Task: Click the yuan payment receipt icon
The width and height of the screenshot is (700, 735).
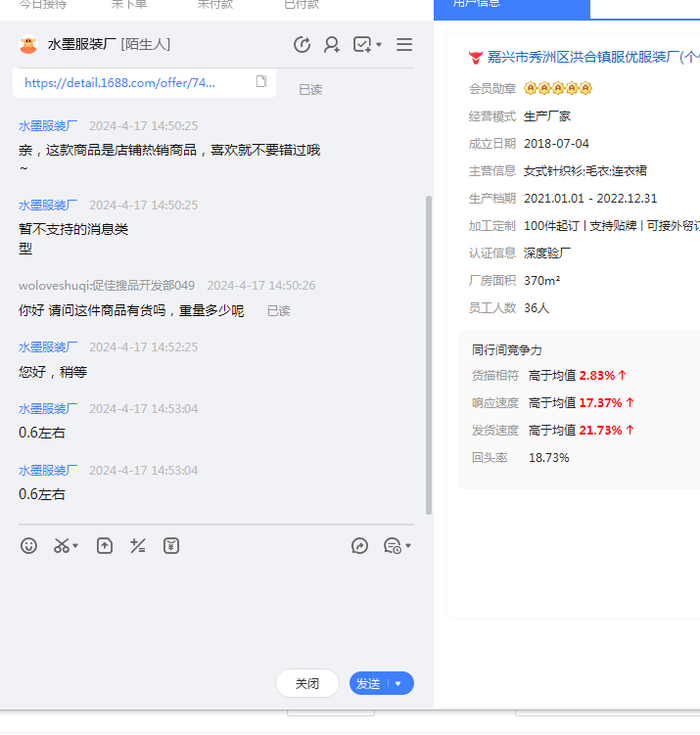Action: coord(171,546)
